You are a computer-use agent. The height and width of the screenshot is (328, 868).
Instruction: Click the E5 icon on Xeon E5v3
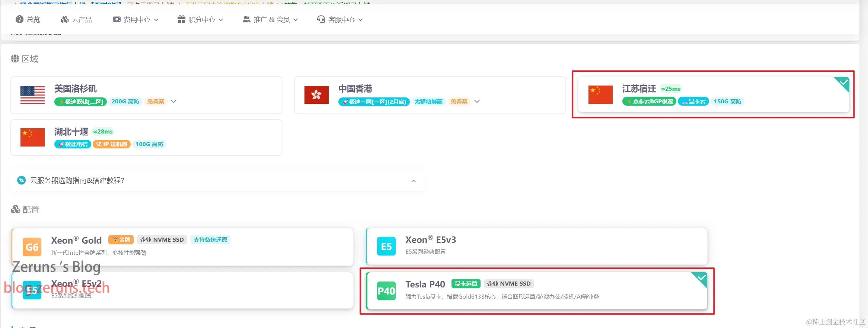(x=386, y=246)
